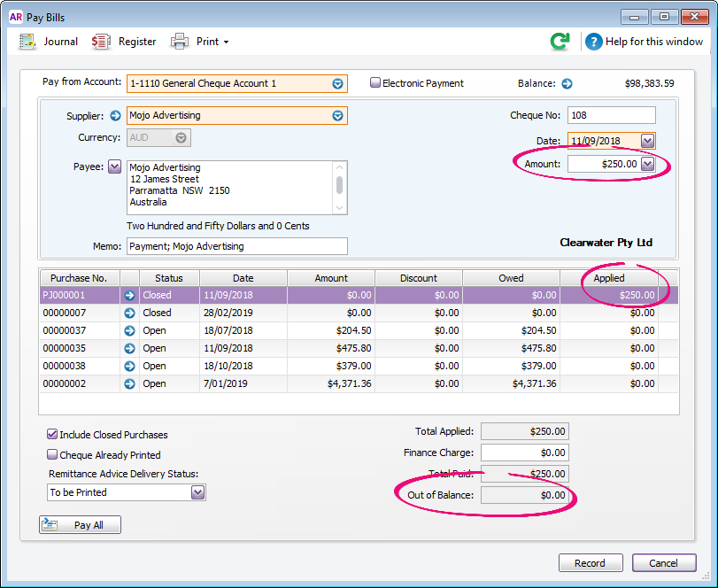Open supplier details via the blue zoom arrow
This screenshot has height=588, width=718.
pyautogui.click(x=114, y=115)
